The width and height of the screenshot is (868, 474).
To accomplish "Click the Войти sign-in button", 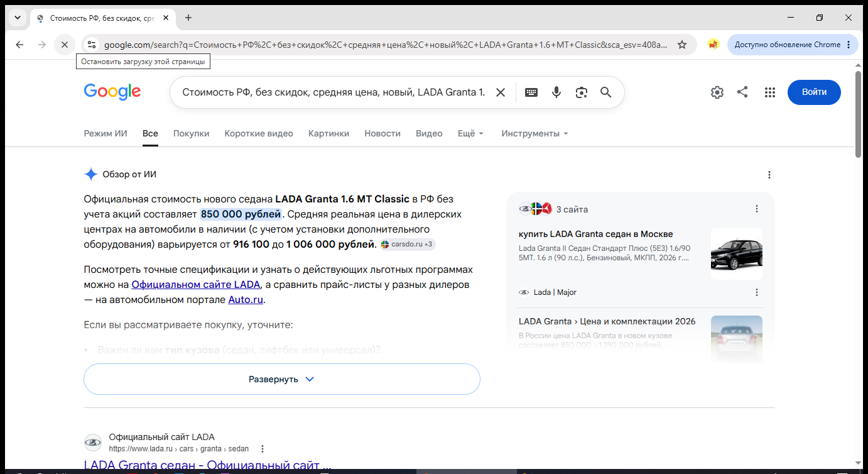I will 814,92.
